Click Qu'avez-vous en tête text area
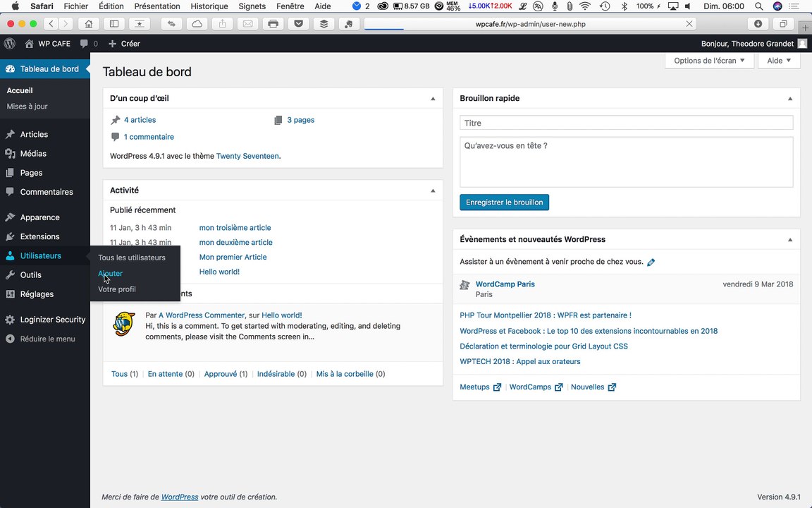812x508 pixels. click(x=626, y=162)
